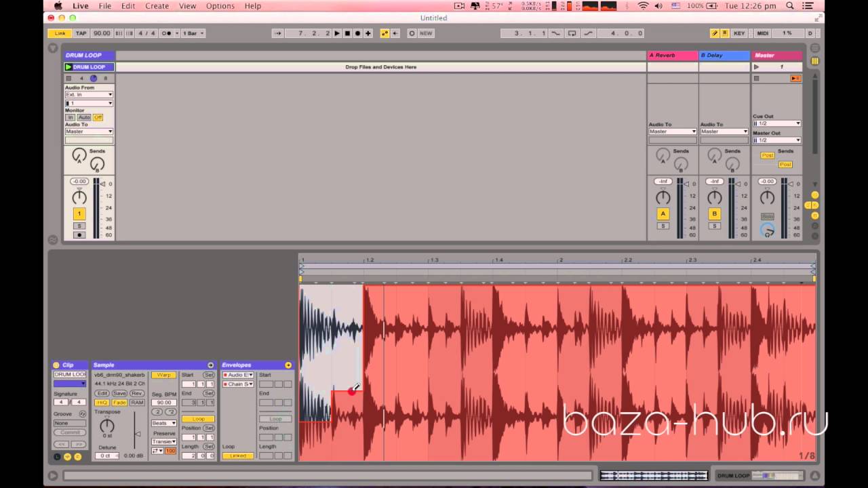
Task: Toggle clip Loop switch in Sample box
Action: pyautogui.click(x=198, y=419)
